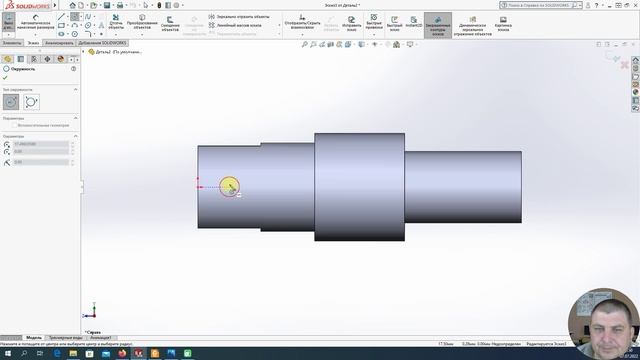Click Sketch Picture (Картинка эскиза) tool
This screenshot has height=360, width=640.
click(x=503, y=24)
